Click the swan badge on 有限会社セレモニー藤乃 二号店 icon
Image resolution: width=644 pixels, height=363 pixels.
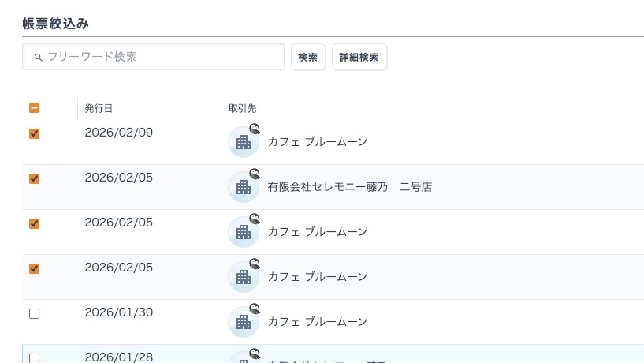click(255, 174)
